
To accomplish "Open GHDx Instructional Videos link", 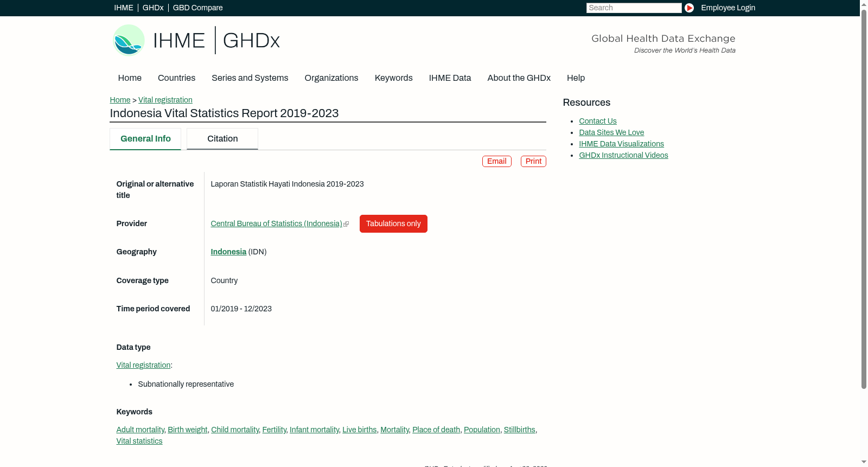I will pyautogui.click(x=623, y=155).
